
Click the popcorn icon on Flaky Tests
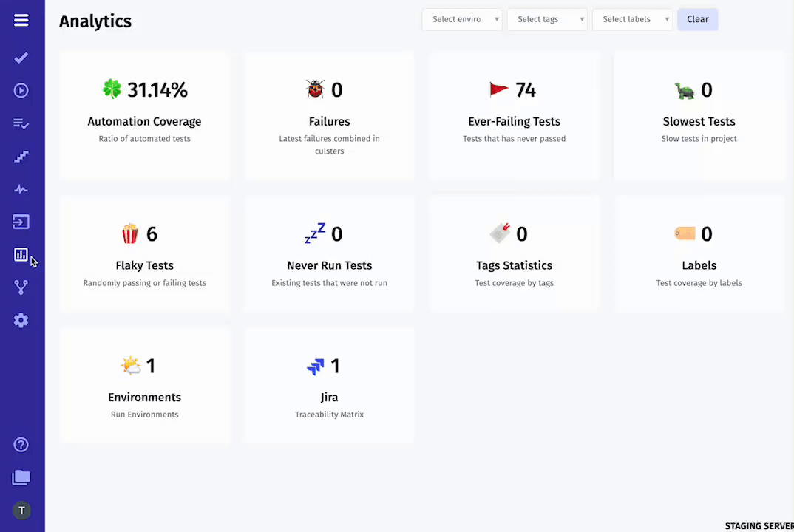(130, 233)
